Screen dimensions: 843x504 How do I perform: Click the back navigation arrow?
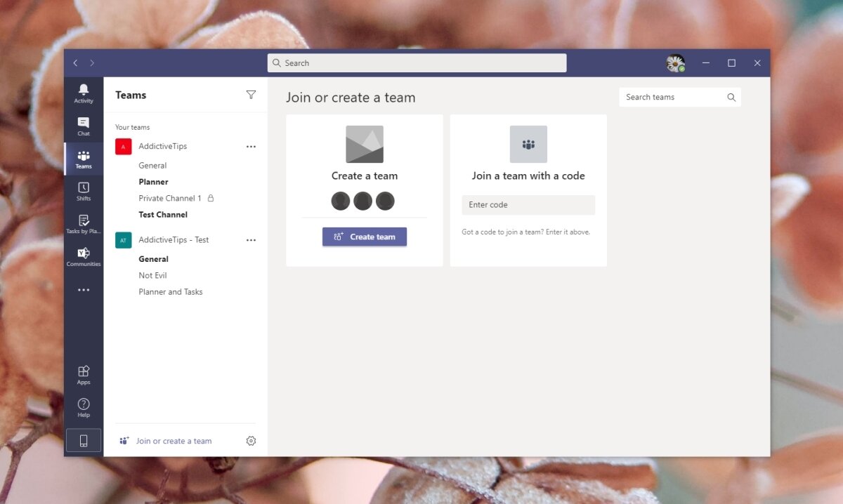(x=76, y=63)
